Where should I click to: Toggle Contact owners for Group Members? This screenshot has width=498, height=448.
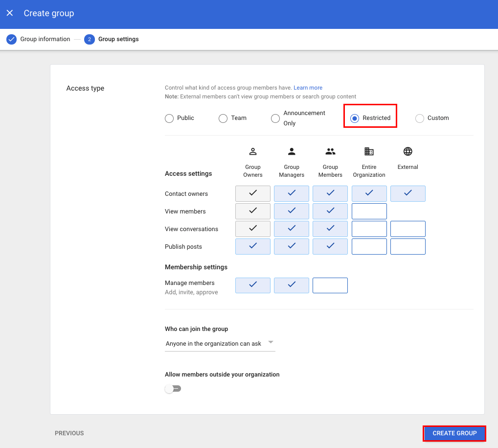pyautogui.click(x=330, y=193)
